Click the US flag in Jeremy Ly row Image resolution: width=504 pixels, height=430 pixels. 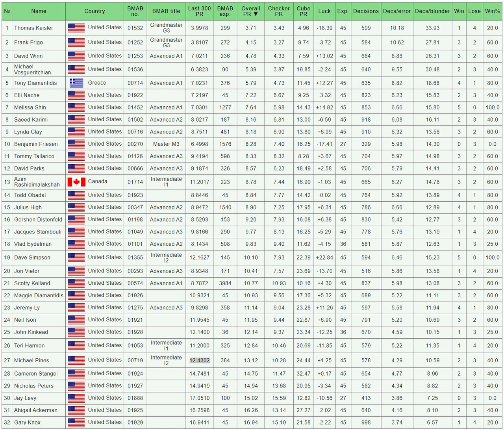tap(76, 308)
